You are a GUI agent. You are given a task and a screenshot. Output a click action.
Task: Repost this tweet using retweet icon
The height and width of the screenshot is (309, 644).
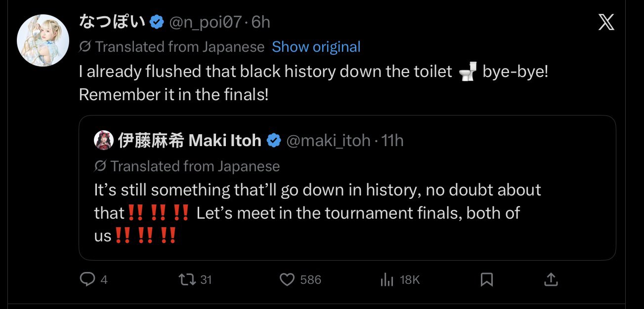186,280
